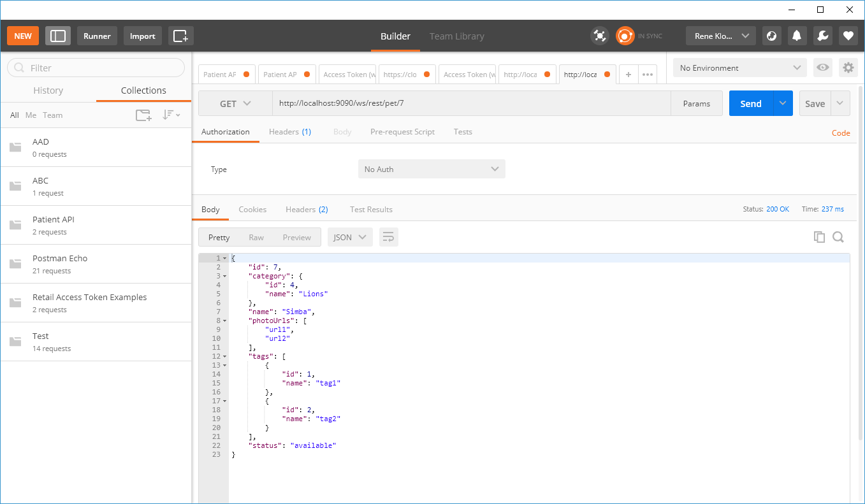Switch to the Team Library tab
This screenshot has height=504, width=865.
point(456,36)
